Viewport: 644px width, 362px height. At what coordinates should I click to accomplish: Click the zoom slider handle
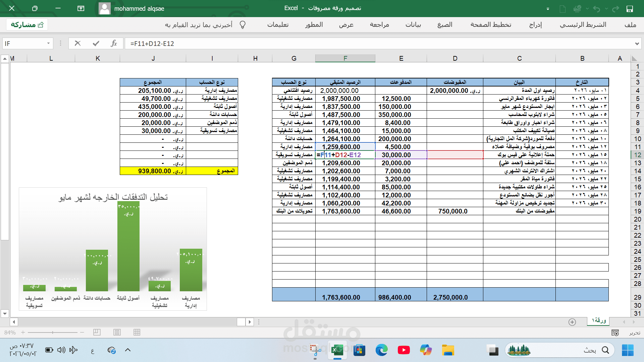tap(53, 333)
